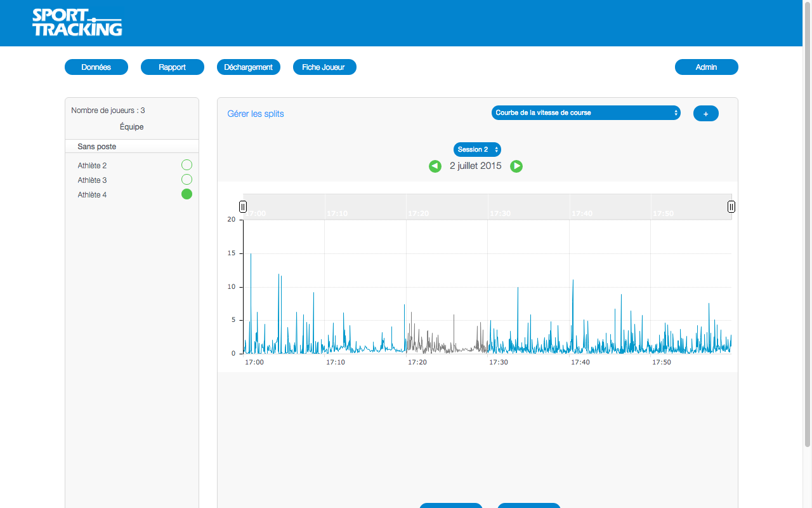
Task: Click the Sport Tracking logo
Action: coord(77,23)
